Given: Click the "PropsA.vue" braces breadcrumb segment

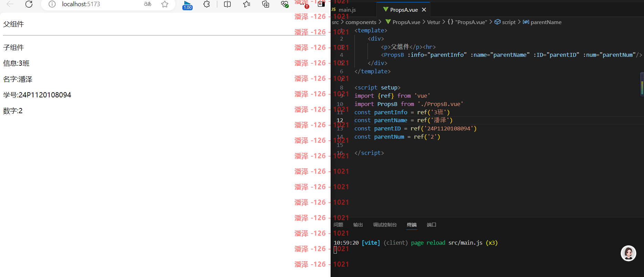Looking at the screenshot, I should coord(467,22).
